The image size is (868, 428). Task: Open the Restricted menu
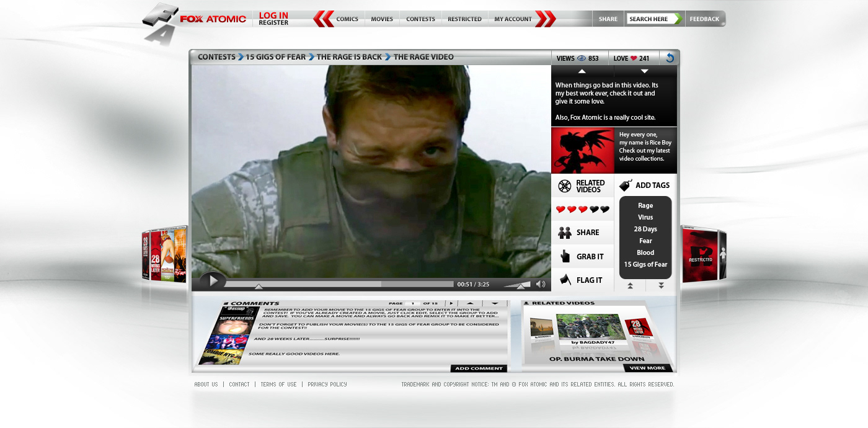[x=464, y=19]
